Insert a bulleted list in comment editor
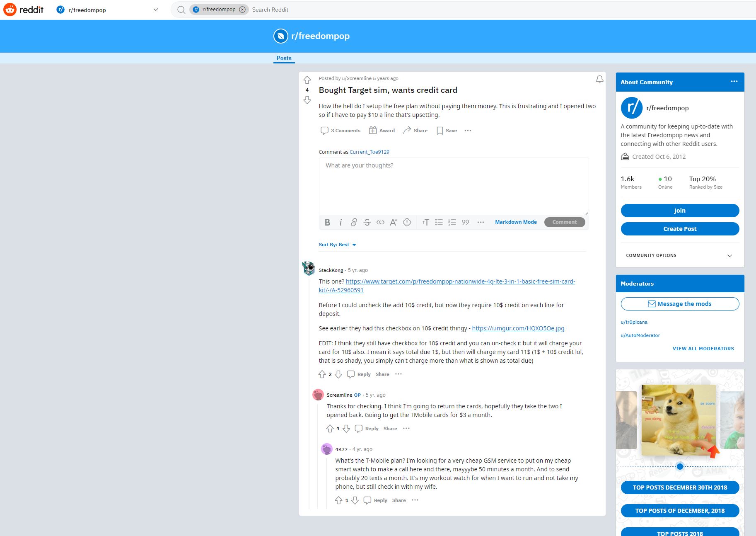This screenshot has width=756, height=536. 439,222
